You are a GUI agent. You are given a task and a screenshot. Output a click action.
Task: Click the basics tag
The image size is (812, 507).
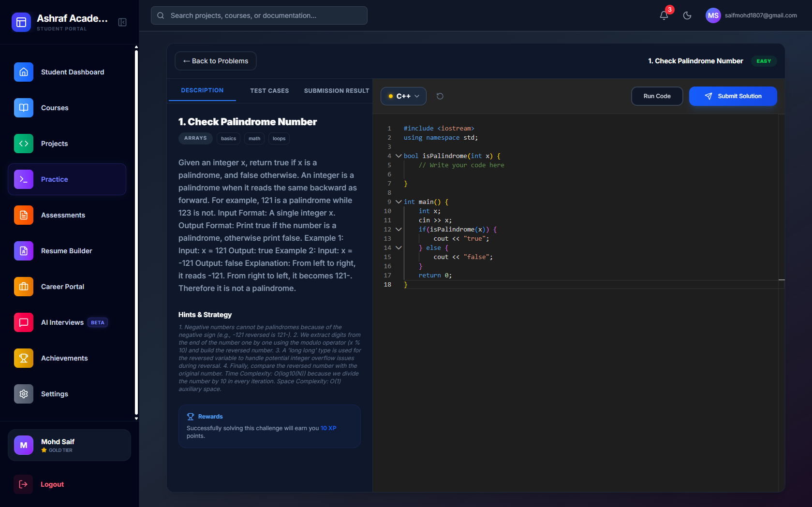pos(229,139)
